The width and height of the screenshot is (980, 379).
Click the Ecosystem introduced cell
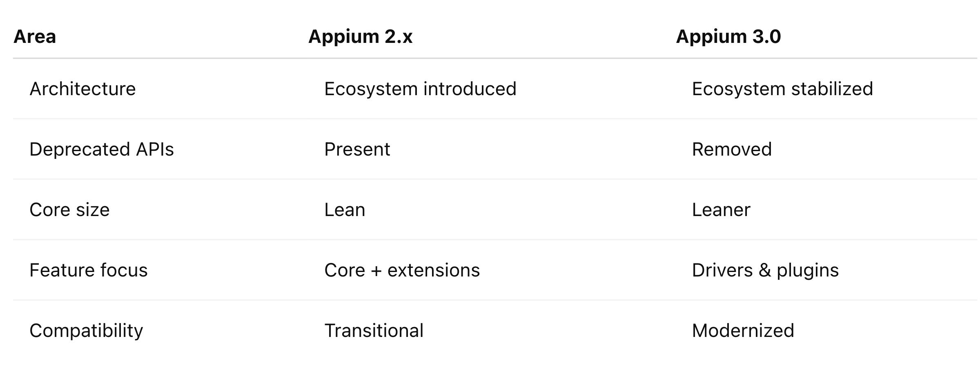pos(420,89)
